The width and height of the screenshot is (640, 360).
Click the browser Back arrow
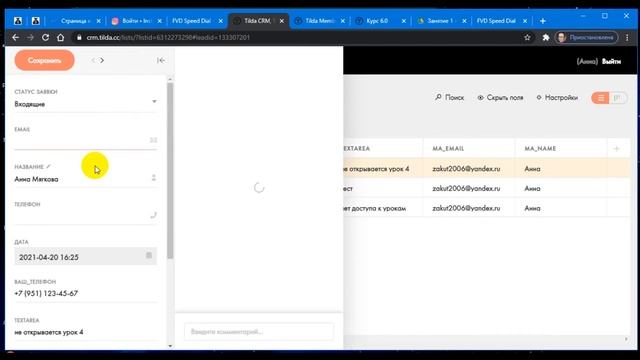pyautogui.click(x=16, y=38)
